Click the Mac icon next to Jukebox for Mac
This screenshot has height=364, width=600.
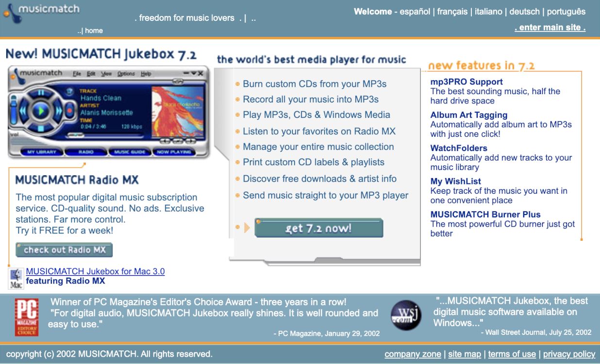point(16,278)
